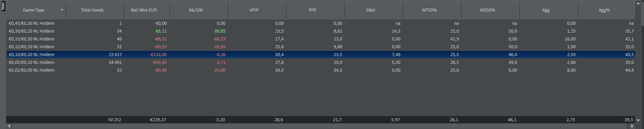Viewport: 644px width, 129px height.
Task: Click the horizontal scrollbar left arrow
Action: pos(9,126)
